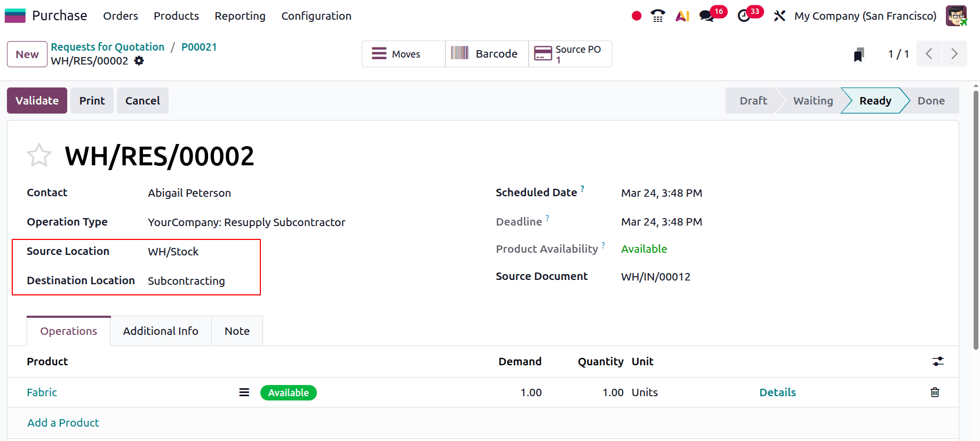
Task: Open the Products menu
Action: pyautogui.click(x=176, y=16)
